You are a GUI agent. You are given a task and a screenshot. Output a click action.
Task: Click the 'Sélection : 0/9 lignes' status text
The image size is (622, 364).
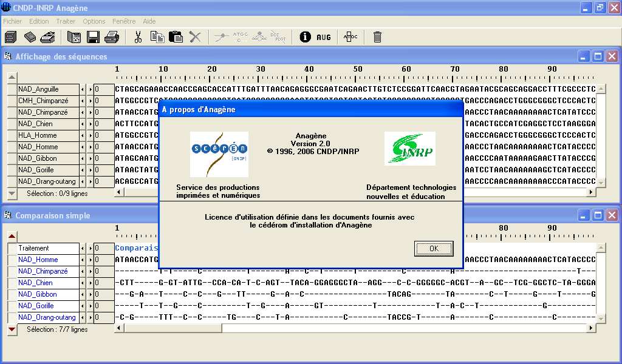[x=57, y=194]
